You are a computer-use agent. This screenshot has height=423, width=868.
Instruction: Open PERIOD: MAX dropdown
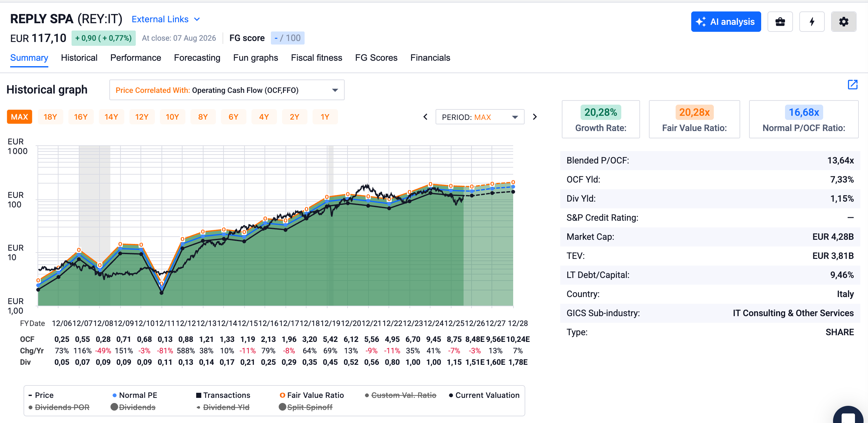tap(480, 117)
